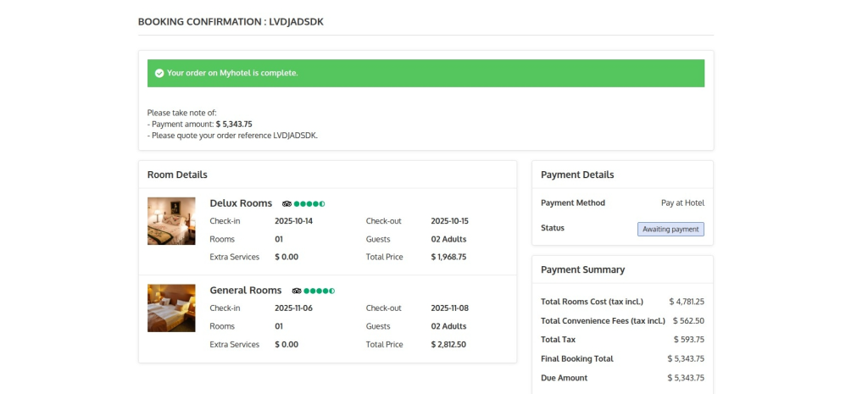This screenshot has height=394, width=868.
Task: Click the Due Amount value in summary
Action: click(686, 378)
